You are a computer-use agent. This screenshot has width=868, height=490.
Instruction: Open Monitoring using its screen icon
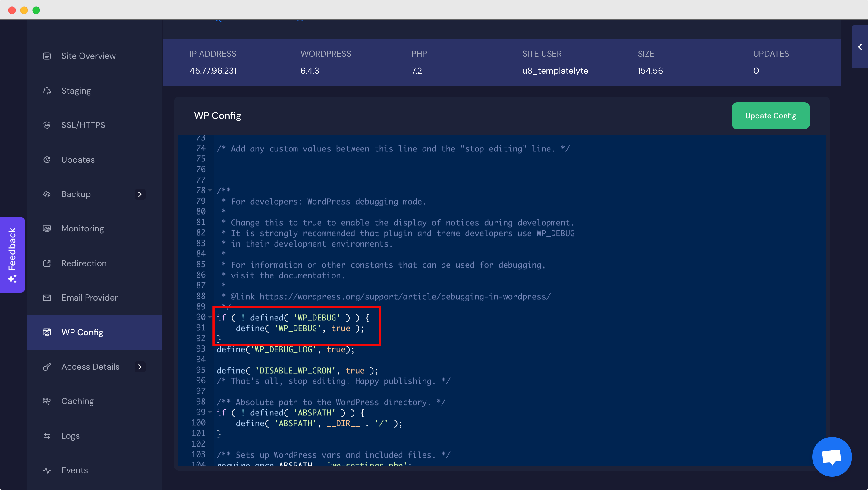[47, 228]
